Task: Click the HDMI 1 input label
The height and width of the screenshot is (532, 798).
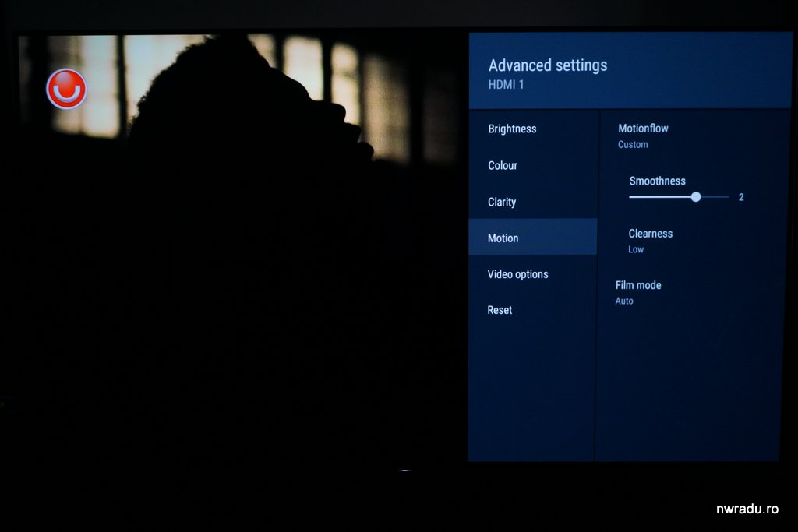Action: 506,84
